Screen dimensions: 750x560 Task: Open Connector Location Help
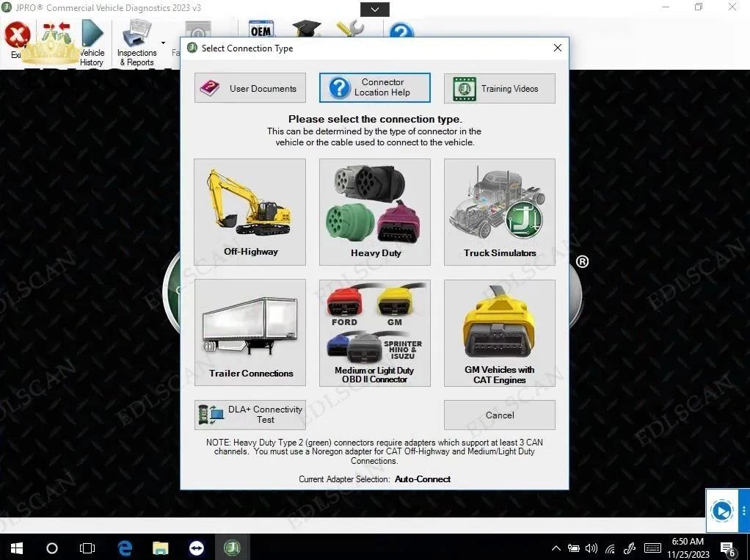point(375,88)
